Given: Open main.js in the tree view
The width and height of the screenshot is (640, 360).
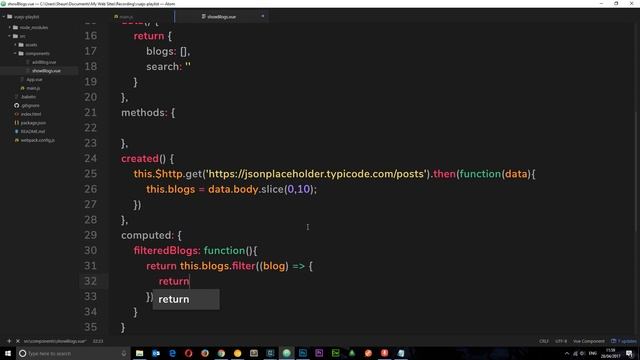Looking at the screenshot, I should coord(33,88).
